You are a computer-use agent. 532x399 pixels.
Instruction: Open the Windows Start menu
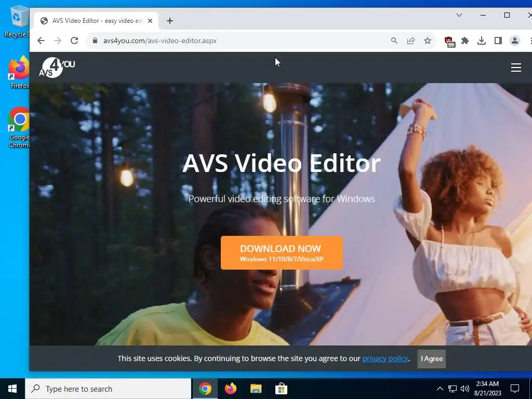tap(12, 389)
